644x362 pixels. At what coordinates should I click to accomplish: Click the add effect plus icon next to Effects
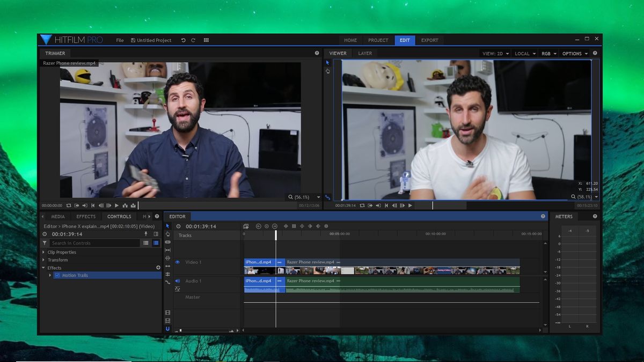pyautogui.click(x=158, y=267)
